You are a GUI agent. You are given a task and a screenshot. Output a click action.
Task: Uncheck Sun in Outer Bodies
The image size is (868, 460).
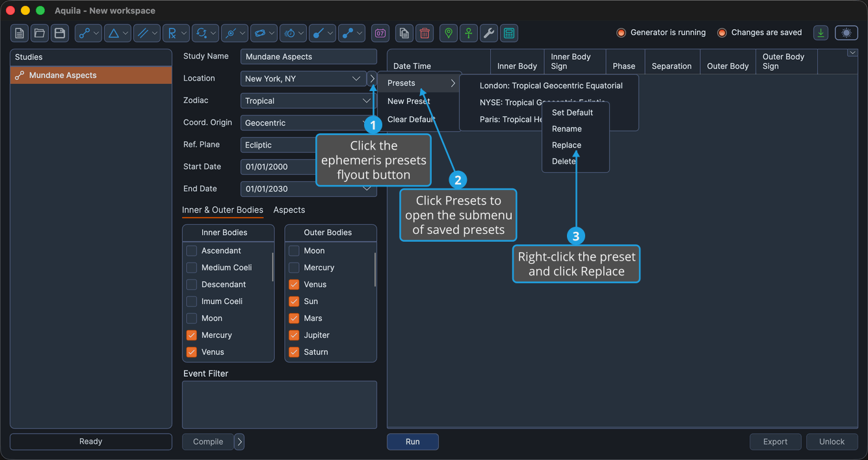(x=294, y=301)
